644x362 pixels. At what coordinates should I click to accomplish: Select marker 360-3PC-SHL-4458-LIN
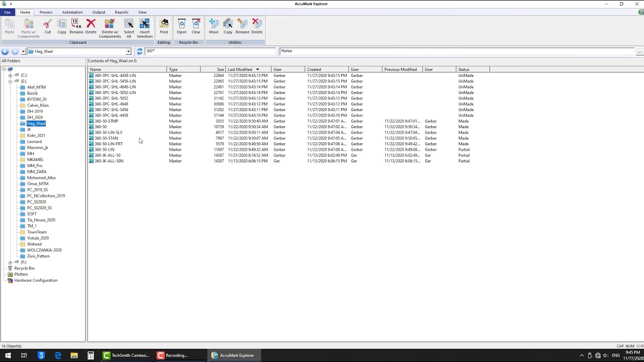(x=115, y=75)
